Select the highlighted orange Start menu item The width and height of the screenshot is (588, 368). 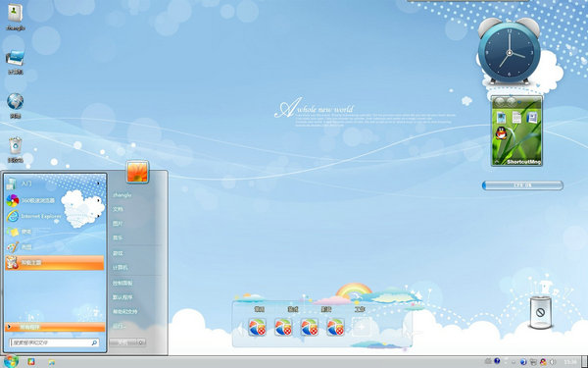[54, 262]
